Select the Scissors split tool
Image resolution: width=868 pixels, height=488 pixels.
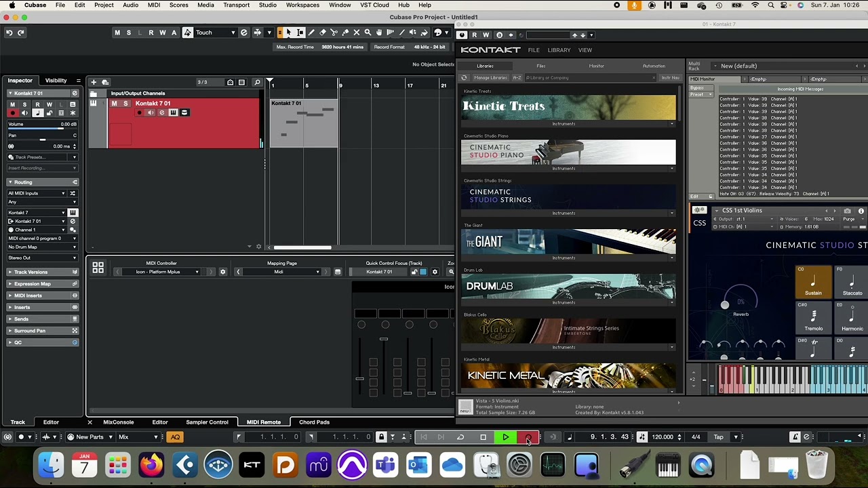coord(334,33)
